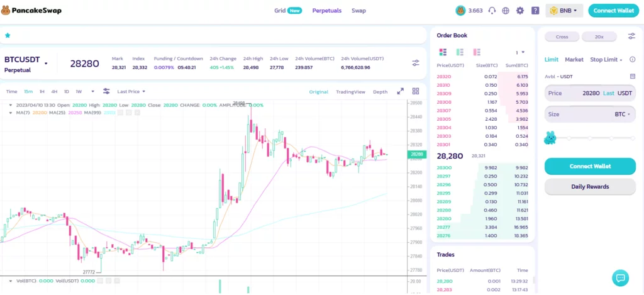The image size is (644, 295).
Task: Open the BNB network dropdown
Action: tap(564, 11)
